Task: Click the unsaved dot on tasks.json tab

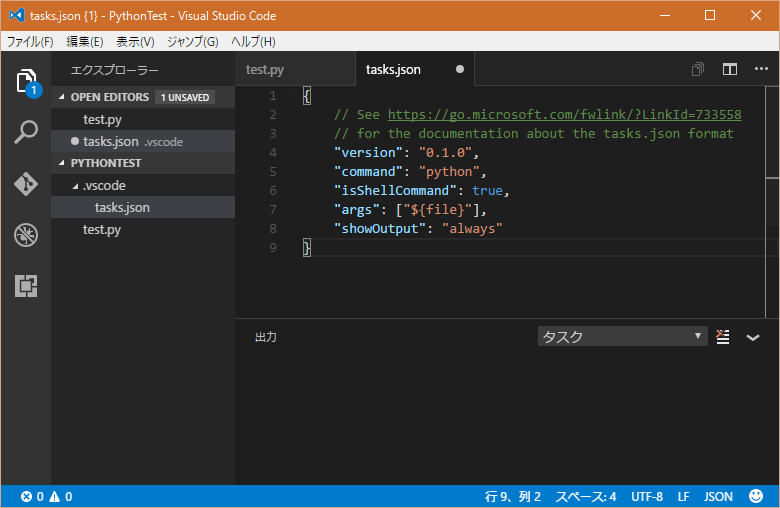Action: pos(460,69)
